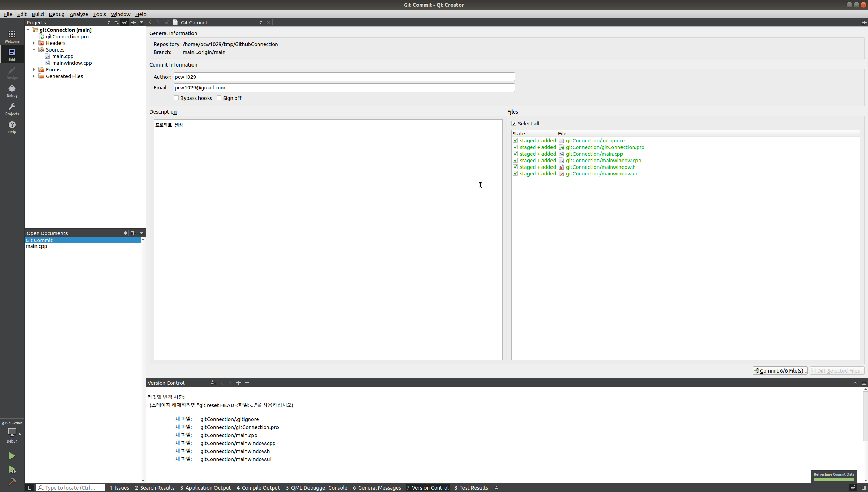
Task: Uncheck Select all files checkbox
Action: [x=514, y=124]
